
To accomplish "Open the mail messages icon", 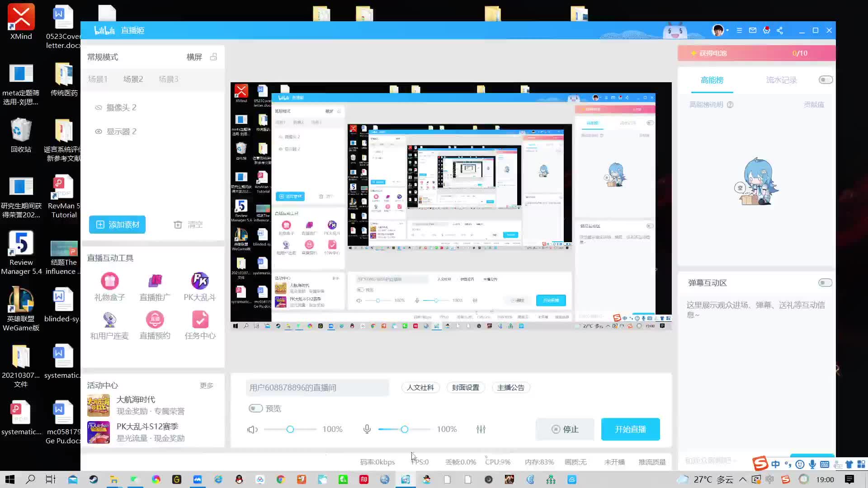I will (753, 30).
